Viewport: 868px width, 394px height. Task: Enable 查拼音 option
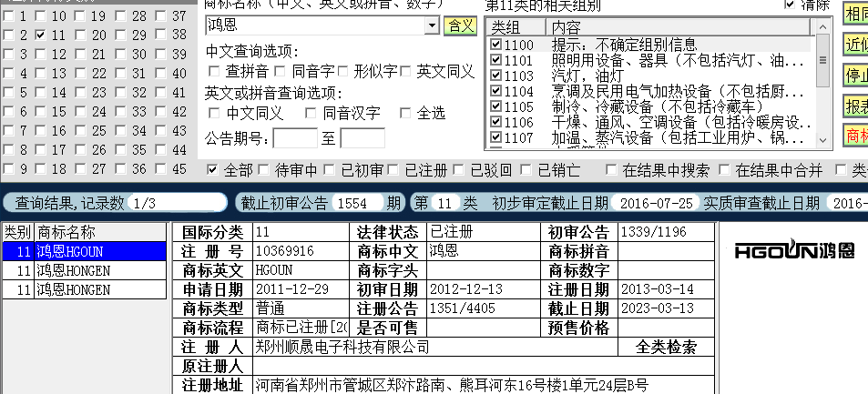tap(214, 71)
